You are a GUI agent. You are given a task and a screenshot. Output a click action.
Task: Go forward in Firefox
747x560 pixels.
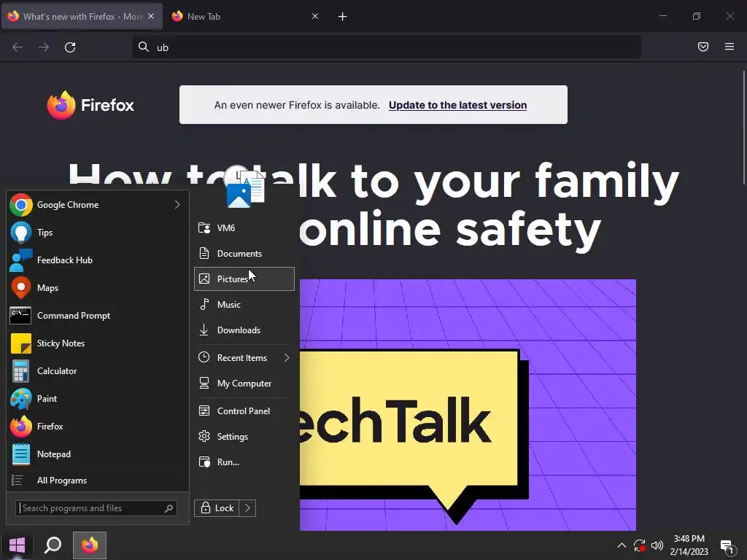coord(43,47)
